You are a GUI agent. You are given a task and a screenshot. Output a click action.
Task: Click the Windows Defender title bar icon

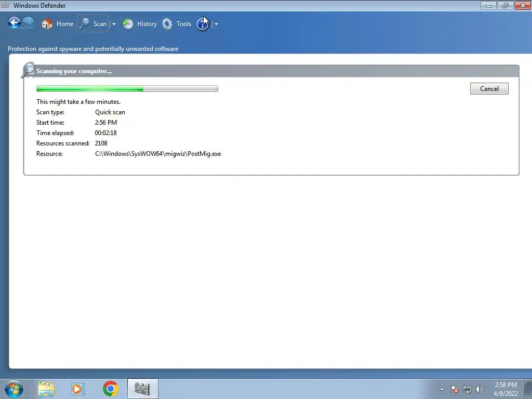5,5
